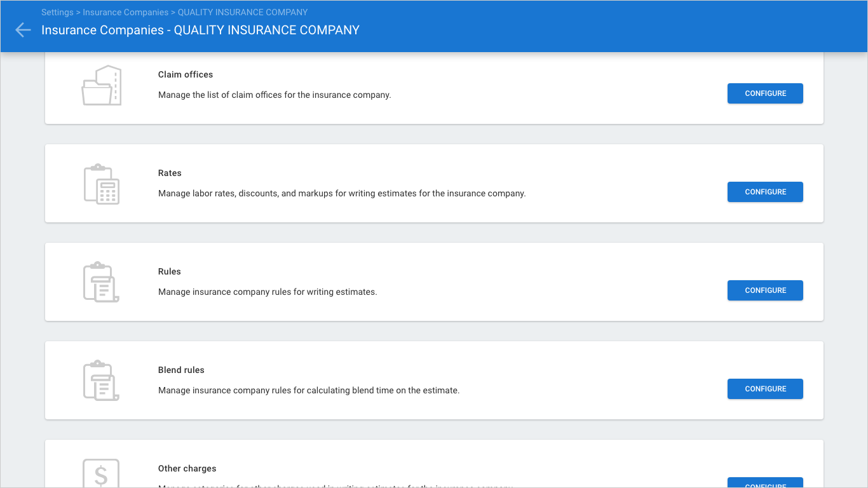The image size is (868, 488).
Task: Go to Settings via breadcrumb
Action: coord(57,12)
